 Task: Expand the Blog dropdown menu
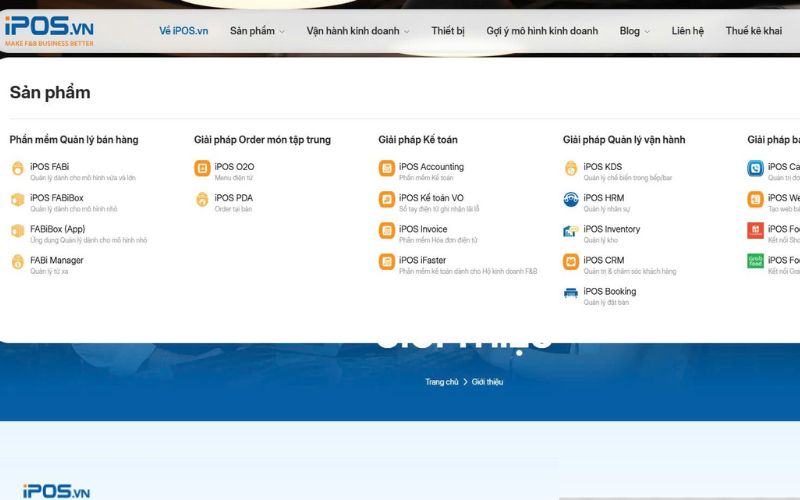point(634,31)
